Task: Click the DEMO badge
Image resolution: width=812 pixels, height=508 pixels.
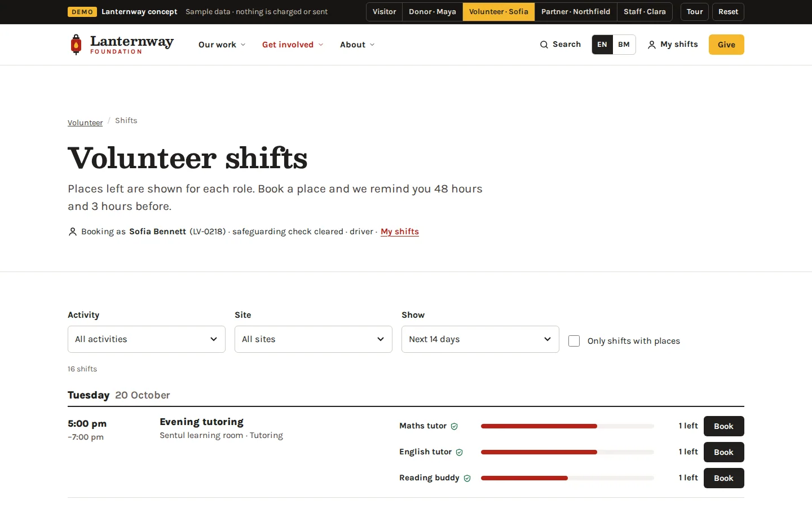Action: click(x=82, y=12)
